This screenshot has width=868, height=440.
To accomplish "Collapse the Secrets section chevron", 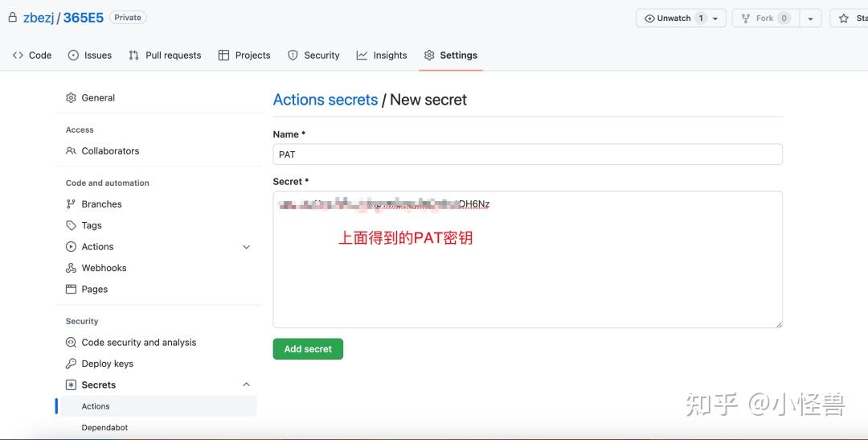I will click(x=247, y=384).
